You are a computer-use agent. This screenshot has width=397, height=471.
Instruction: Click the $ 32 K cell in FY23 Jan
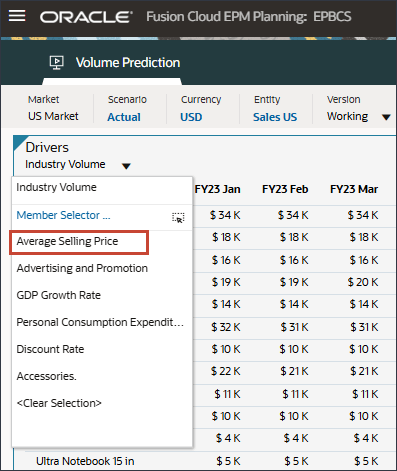point(226,327)
